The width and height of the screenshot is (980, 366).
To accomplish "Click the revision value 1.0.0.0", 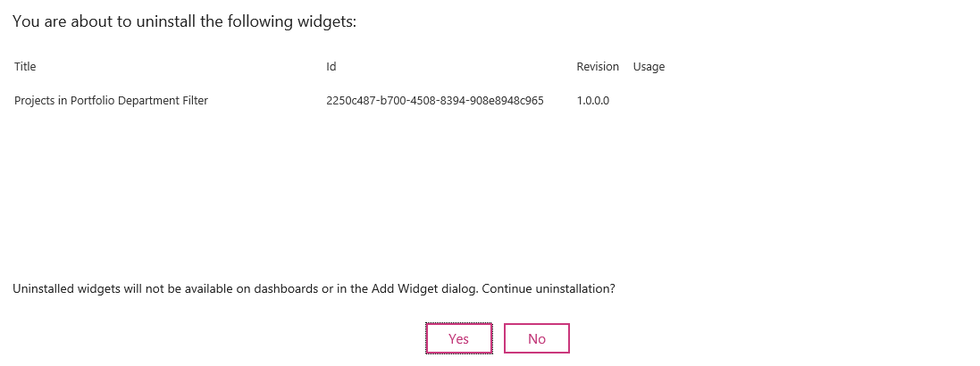I will click(593, 101).
